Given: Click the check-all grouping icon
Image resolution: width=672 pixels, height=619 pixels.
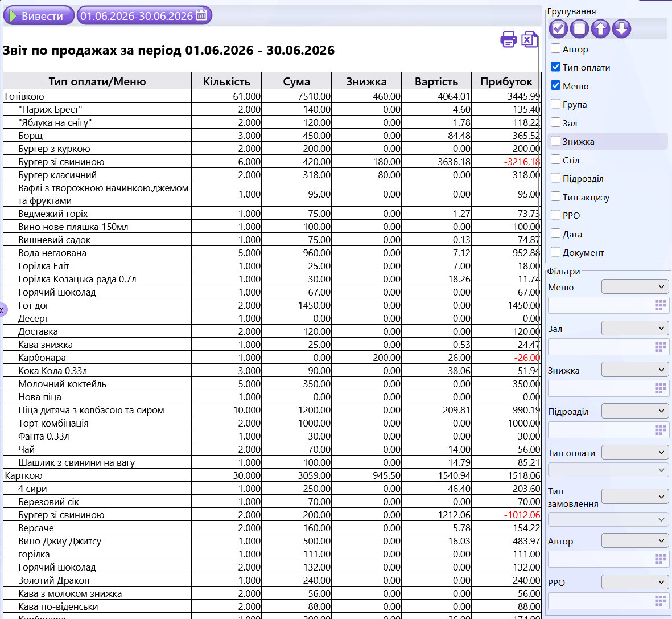Looking at the screenshot, I should point(558,28).
